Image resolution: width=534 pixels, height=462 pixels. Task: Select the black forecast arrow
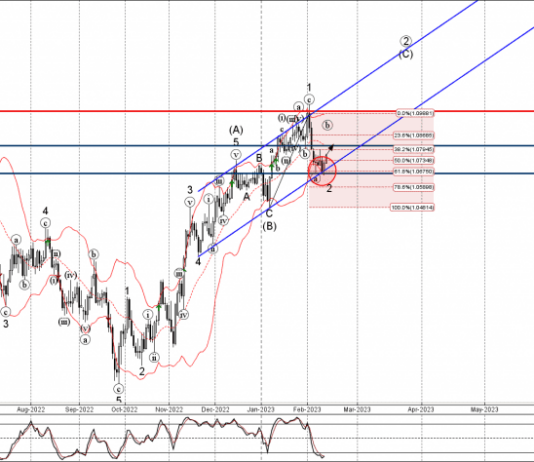pyautogui.click(x=329, y=151)
